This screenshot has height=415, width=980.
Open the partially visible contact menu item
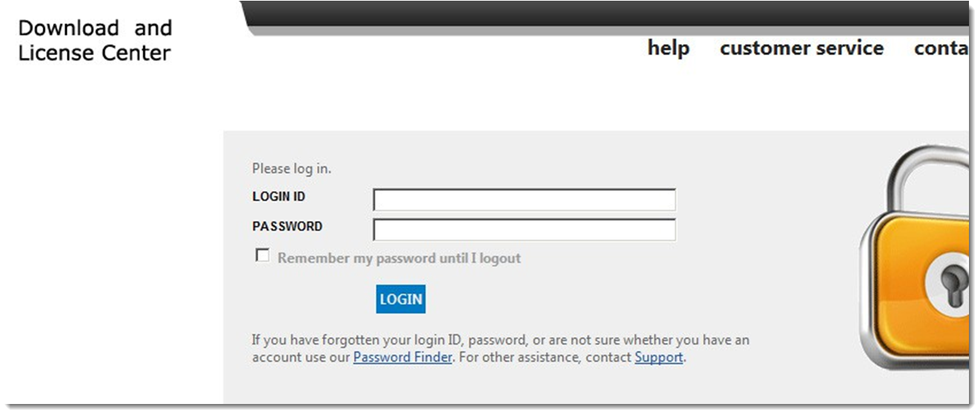point(941,48)
